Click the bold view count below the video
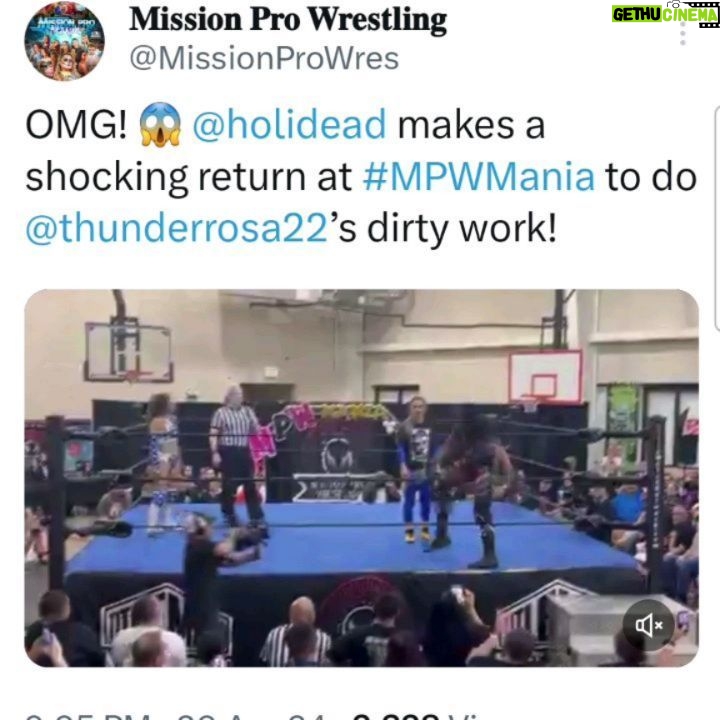The height and width of the screenshot is (720, 720). pyautogui.click(x=396, y=717)
